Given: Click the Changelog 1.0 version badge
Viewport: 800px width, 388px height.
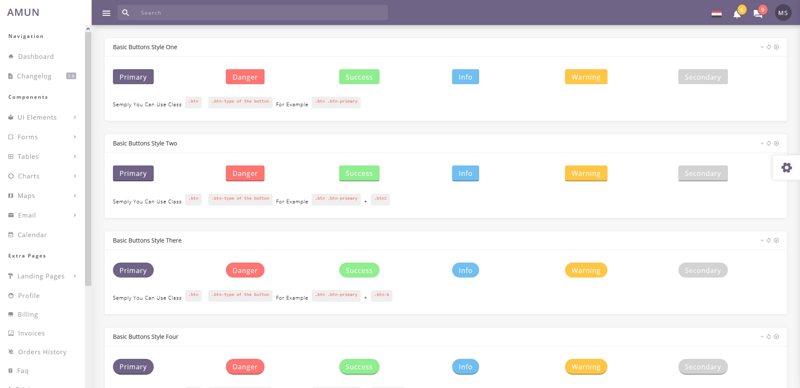Looking at the screenshot, I should (71, 76).
